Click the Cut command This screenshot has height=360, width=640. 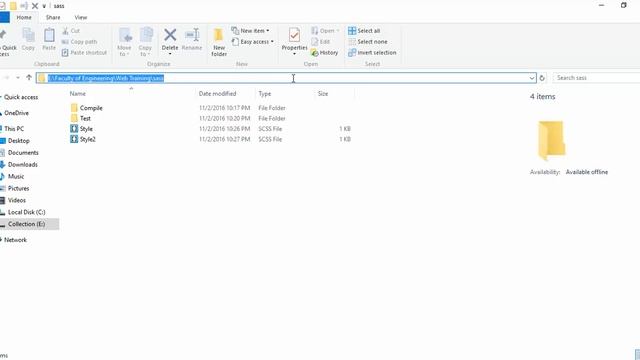click(71, 31)
